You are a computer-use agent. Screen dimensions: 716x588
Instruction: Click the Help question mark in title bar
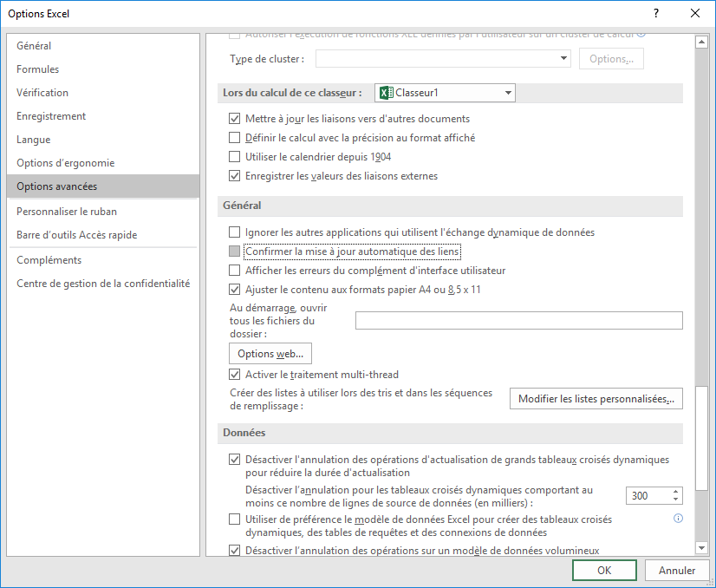pos(655,13)
